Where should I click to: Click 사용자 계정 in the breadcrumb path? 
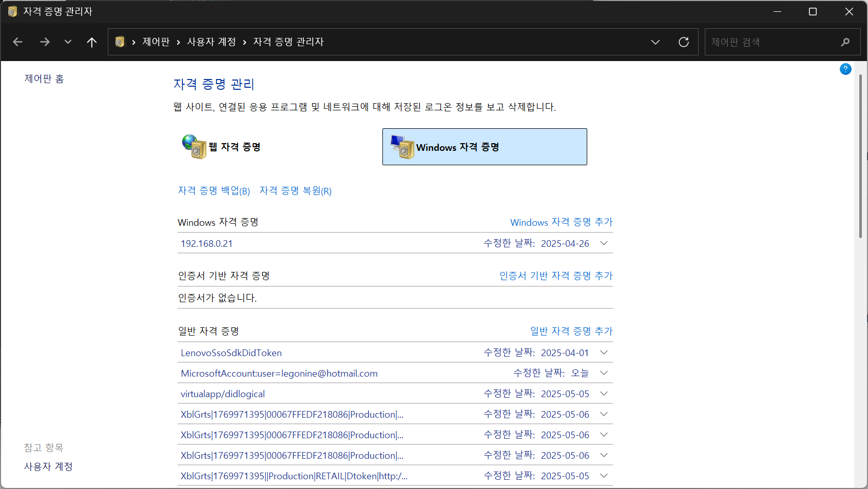pyautogui.click(x=211, y=42)
